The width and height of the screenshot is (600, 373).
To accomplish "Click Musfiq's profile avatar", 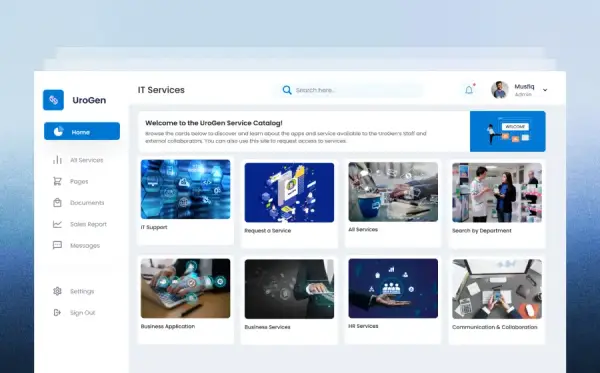I will (500, 90).
